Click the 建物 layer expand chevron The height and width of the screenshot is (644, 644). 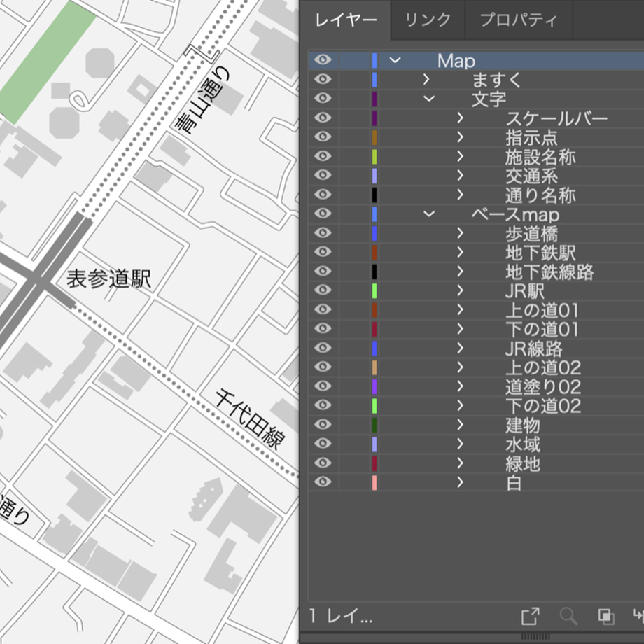click(461, 425)
